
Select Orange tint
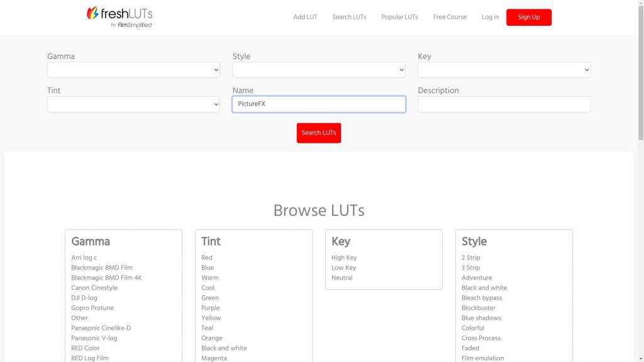click(x=212, y=338)
